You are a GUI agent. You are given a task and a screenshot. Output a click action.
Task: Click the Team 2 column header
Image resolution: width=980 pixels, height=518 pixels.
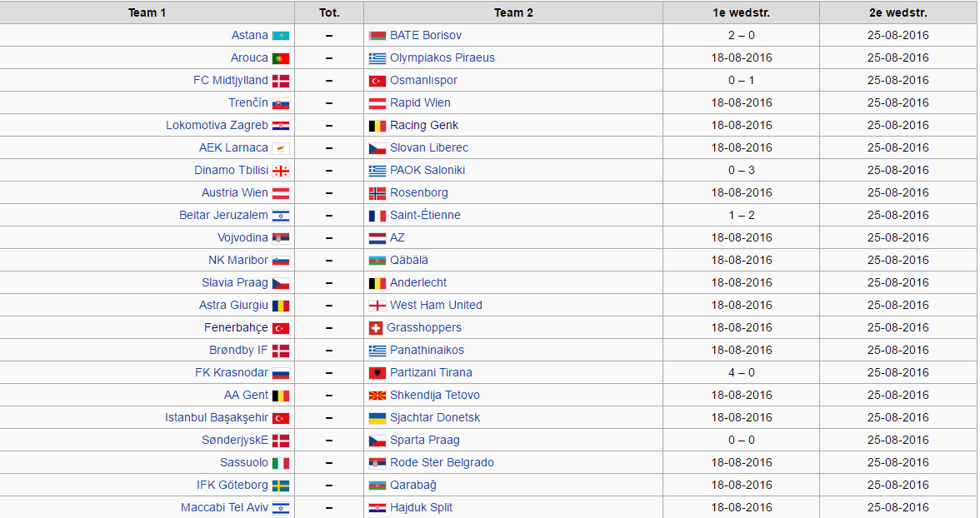pos(513,12)
